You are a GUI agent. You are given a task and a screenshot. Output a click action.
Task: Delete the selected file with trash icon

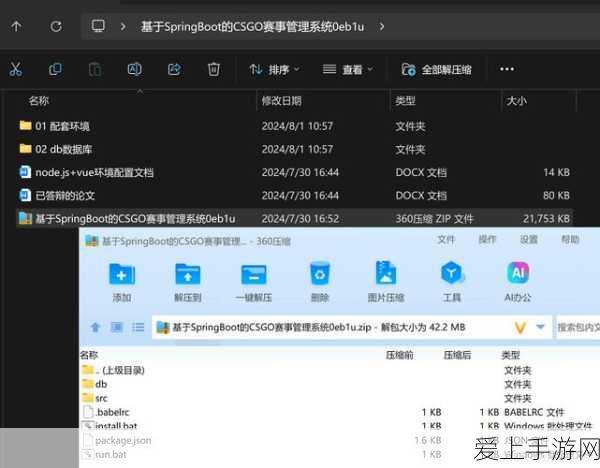(x=214, y=69)
